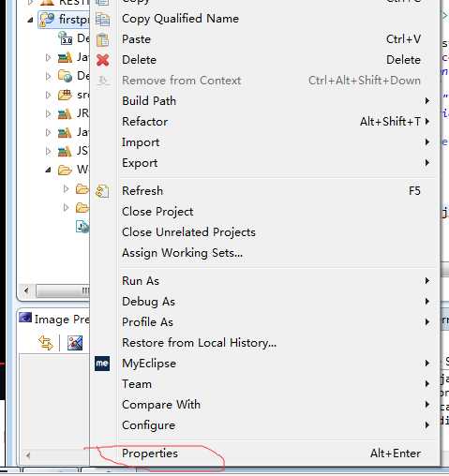The image size is (449, 476).
Task: Expand the JS library node
Action: (x=48, y=151)
